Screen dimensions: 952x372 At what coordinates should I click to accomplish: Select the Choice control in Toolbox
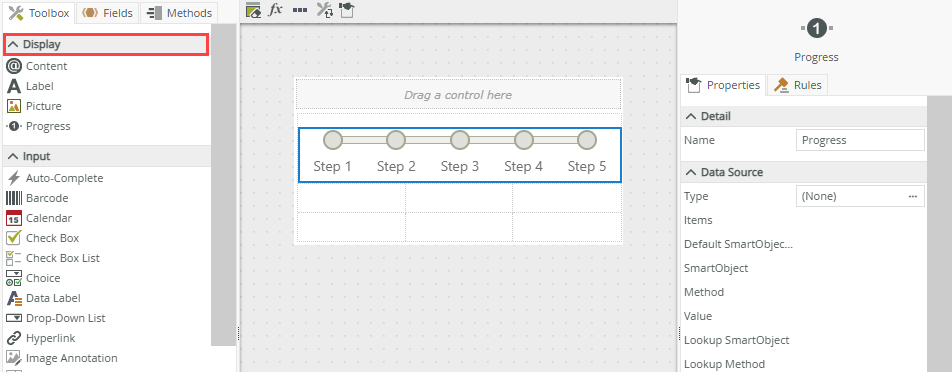[33, 278]
